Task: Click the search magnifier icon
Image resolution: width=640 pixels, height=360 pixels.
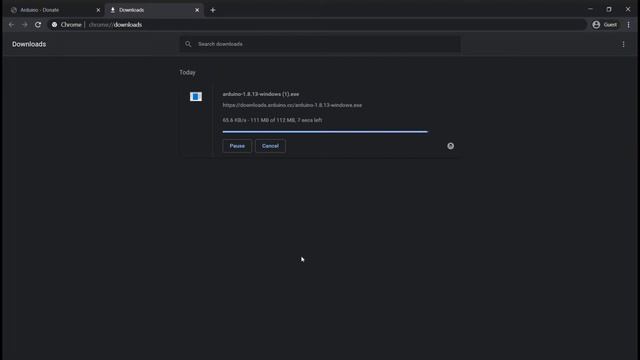Action: pyautogui.click(x=188, y=44)
